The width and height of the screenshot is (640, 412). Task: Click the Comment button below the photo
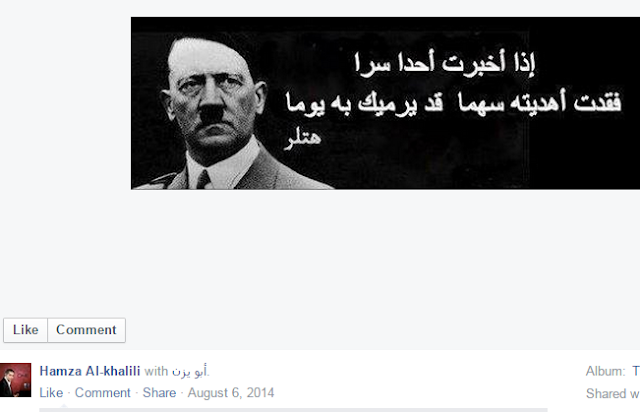[86, 330]
